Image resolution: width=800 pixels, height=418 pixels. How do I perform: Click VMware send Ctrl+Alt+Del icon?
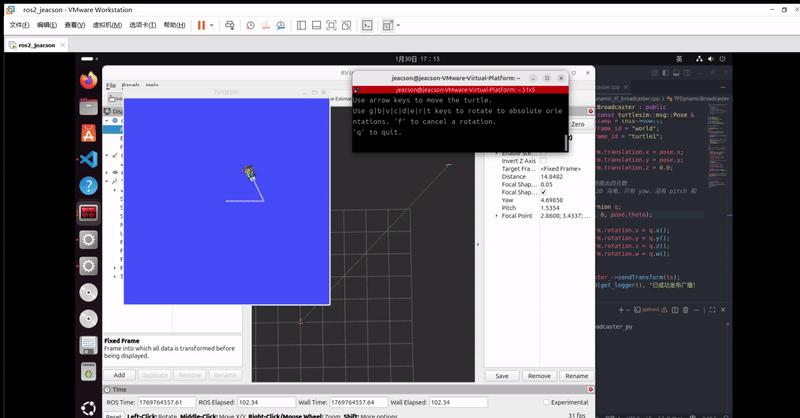click(230, 25)
